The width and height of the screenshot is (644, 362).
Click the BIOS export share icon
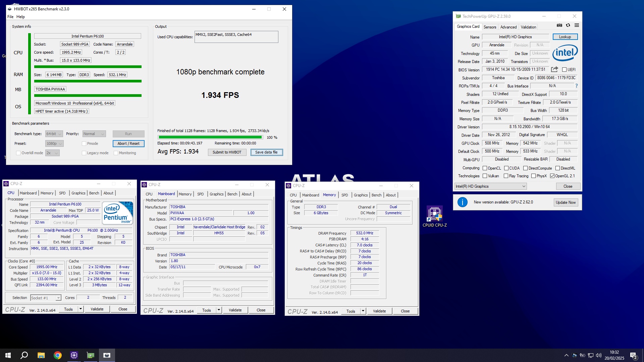(554, 69)
